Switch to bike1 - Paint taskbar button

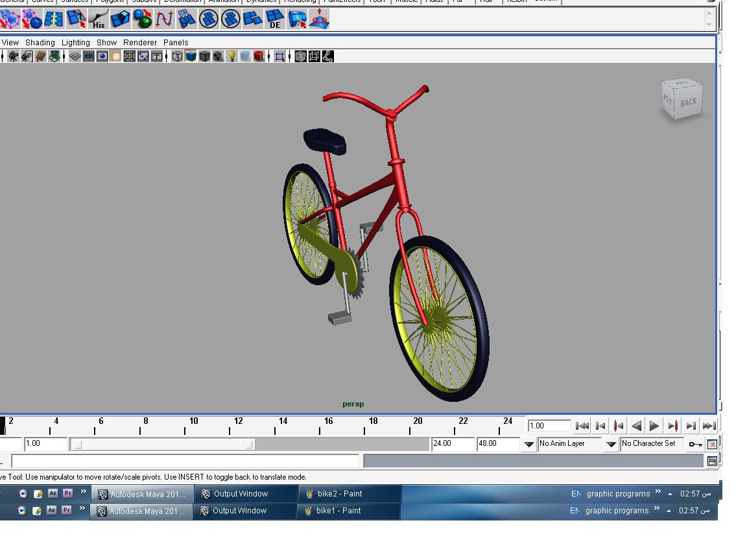[x=348, y=511]
